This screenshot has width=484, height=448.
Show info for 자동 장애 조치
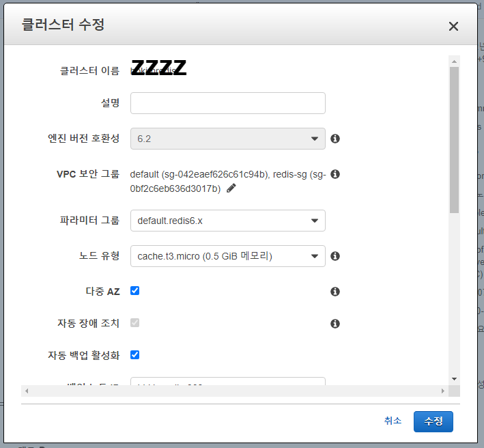[x=335, y=324]
